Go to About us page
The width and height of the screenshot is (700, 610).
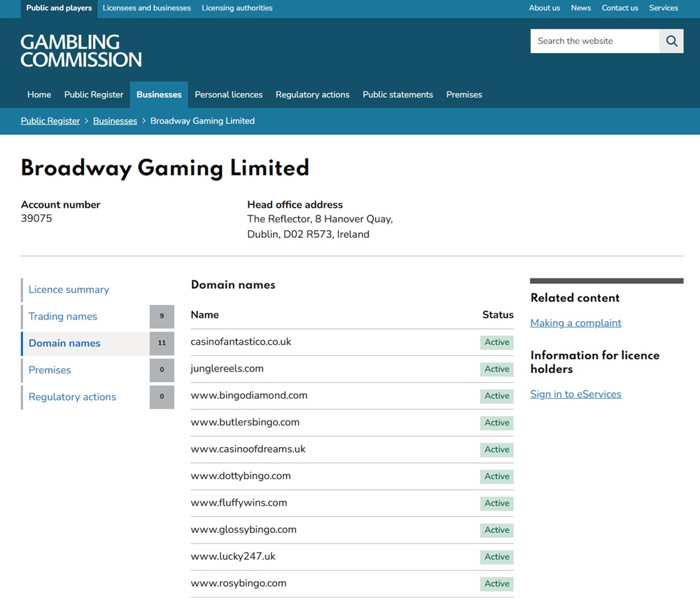tap(544, 8)
